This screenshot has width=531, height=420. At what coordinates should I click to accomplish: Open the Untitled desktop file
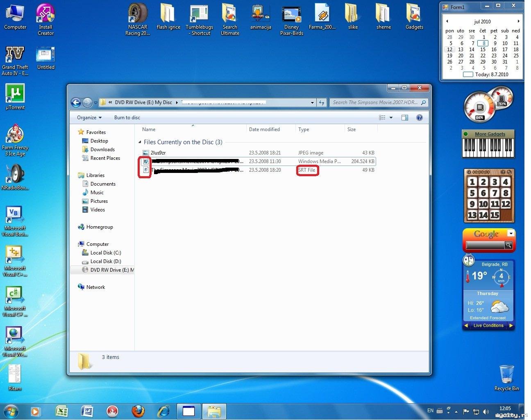point(45,58)
